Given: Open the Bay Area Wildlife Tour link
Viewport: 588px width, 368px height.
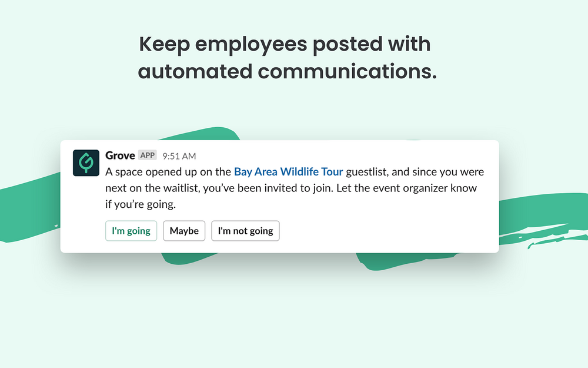Looking at the screenshot, I should [x=288, y=171].
